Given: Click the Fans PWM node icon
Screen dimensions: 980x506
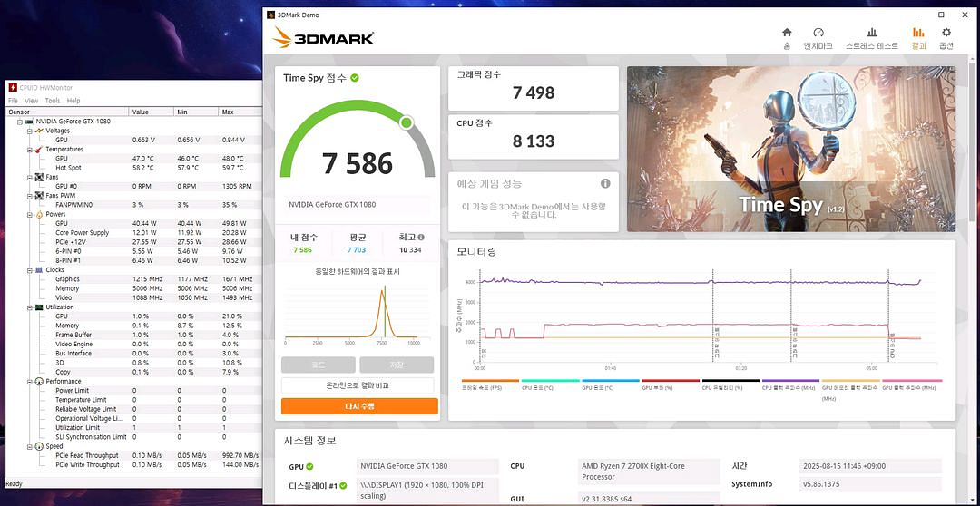Looking at the screenshot, I should coord(39,196).
